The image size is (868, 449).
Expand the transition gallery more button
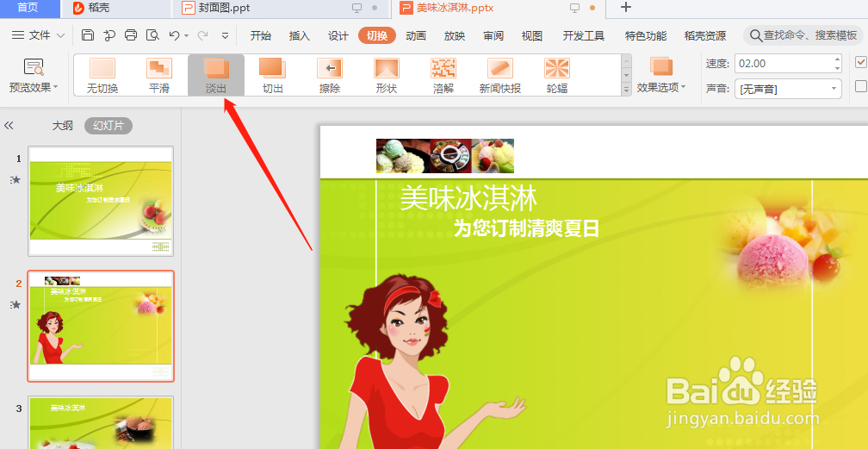coord(627,89)
